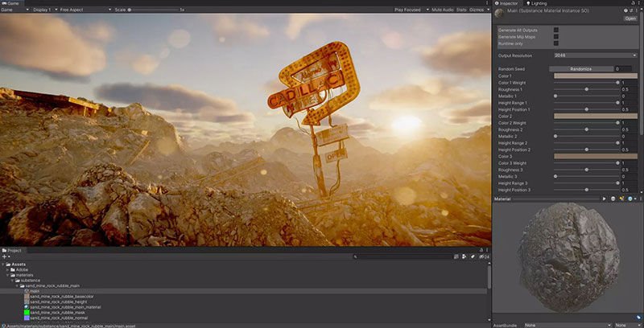This screenshot has width=644, height=328.
Task: Open the Game view mode dropdown
Action: click(15, 10)
